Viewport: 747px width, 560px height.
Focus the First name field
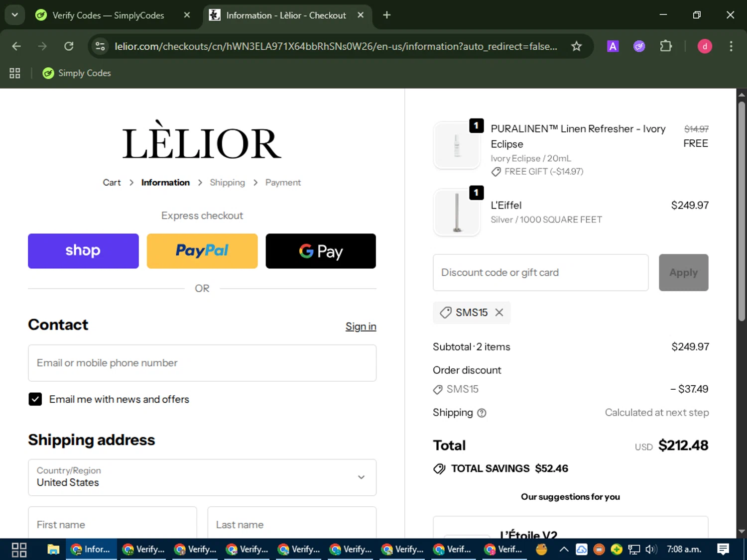tap(113, 522)
